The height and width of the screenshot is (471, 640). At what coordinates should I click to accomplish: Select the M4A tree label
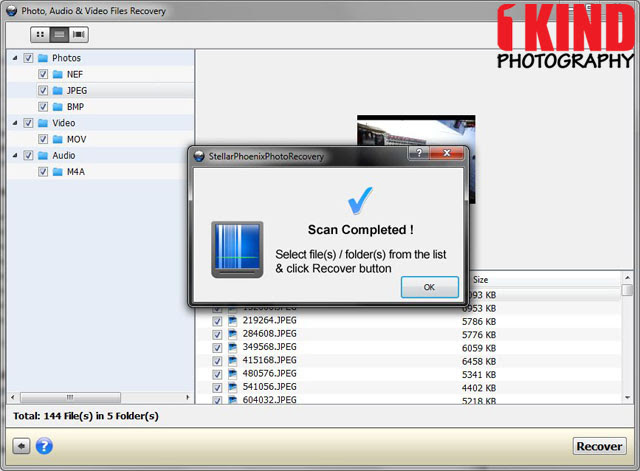pyautogui.click(x=76, y=172)
